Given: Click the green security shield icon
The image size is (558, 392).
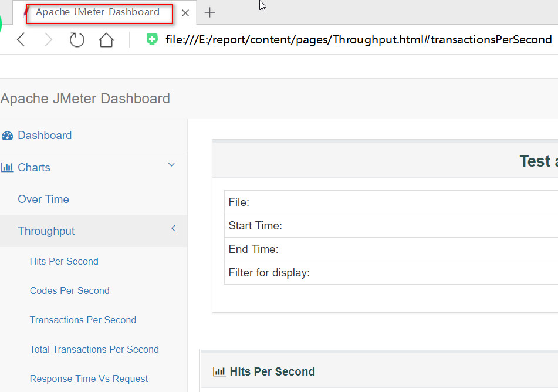Looking at the screenshot, I should 152,39.
